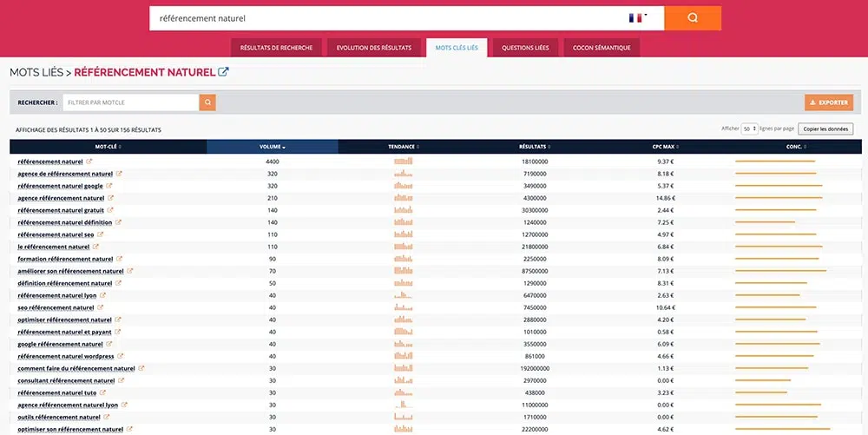Image resolution: width=868 pixels, height=435 pixels.
Task: Select the Mots clés liés tab
Action: coord(457,48)
